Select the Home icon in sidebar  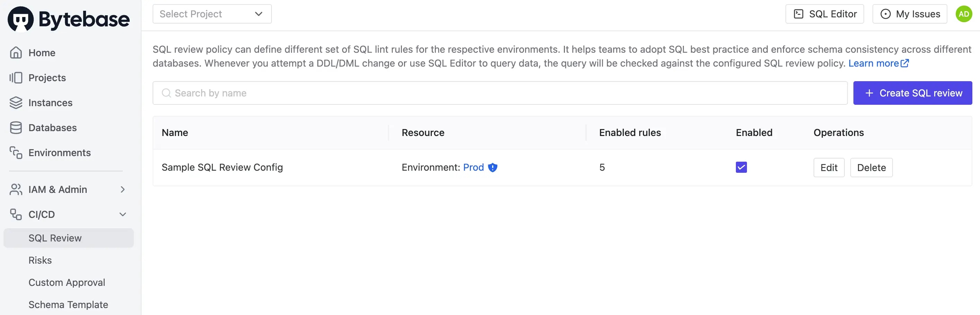click(16, 52)
